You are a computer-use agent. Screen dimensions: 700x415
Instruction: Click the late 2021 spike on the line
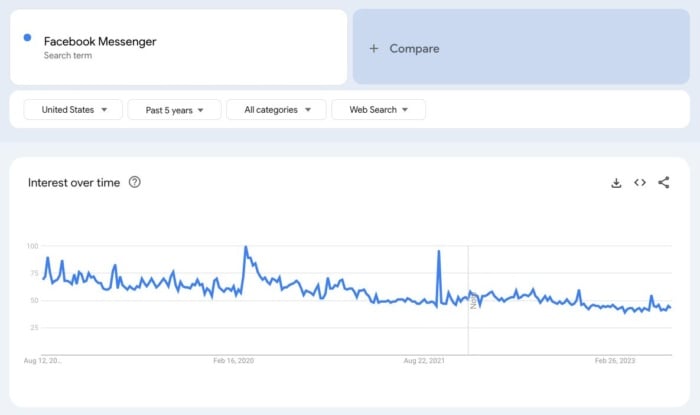[439, 251]
